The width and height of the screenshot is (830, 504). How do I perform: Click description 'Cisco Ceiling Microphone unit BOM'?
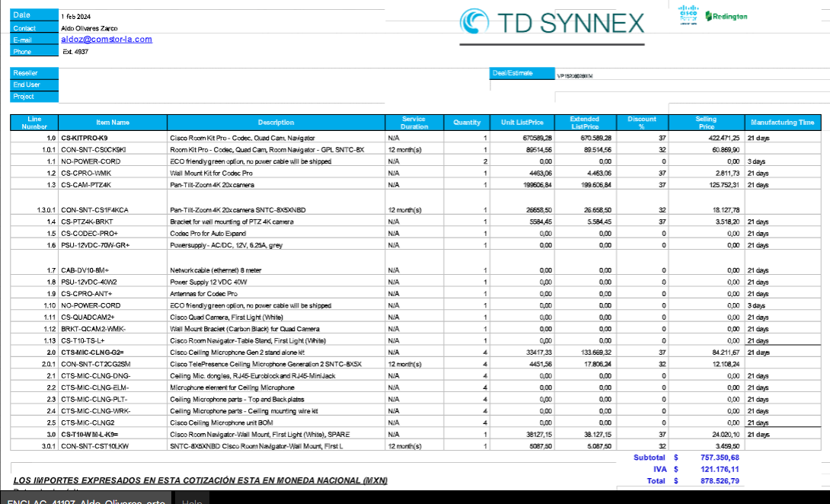click(222, 423)
